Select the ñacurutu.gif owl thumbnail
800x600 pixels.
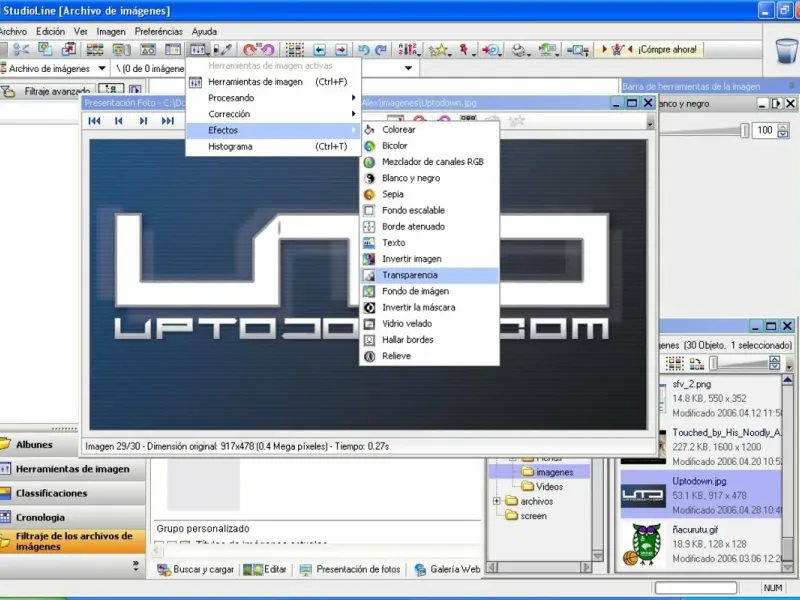(x=642, y=544)
